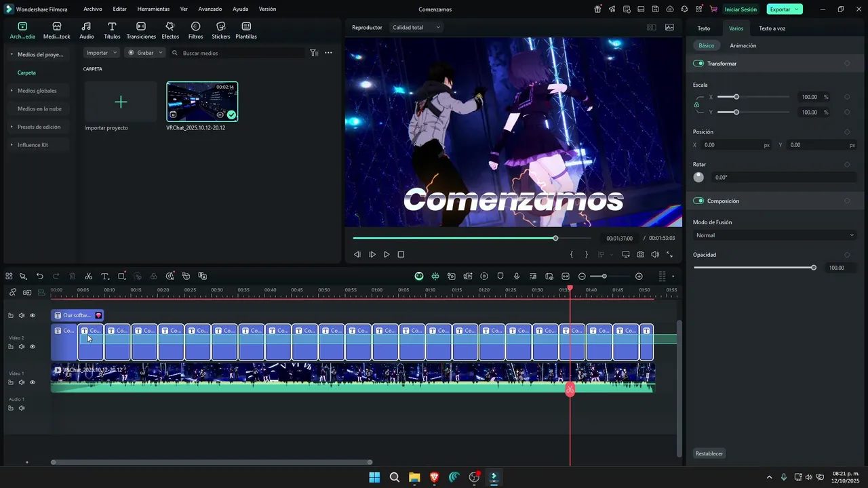Image resolution: width=868 pixels, height=488 pixels.
Task: Click the snapshot camera icon under preview
Action: 641,254
